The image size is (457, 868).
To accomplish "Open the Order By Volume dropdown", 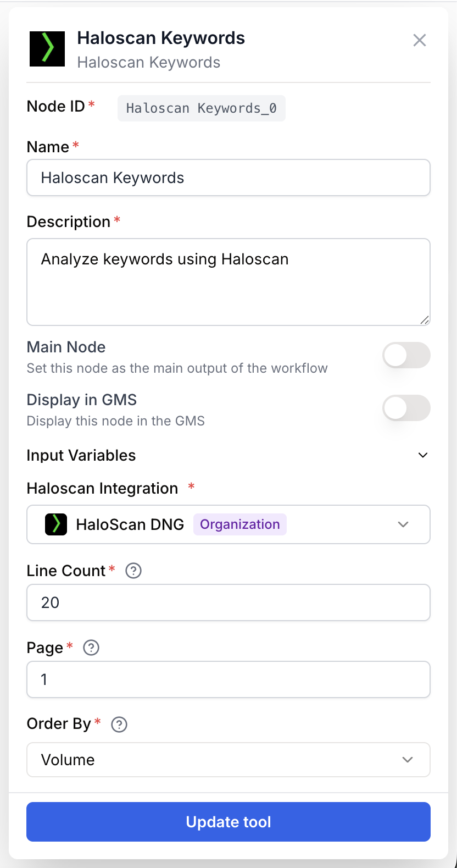I will 228,760.
